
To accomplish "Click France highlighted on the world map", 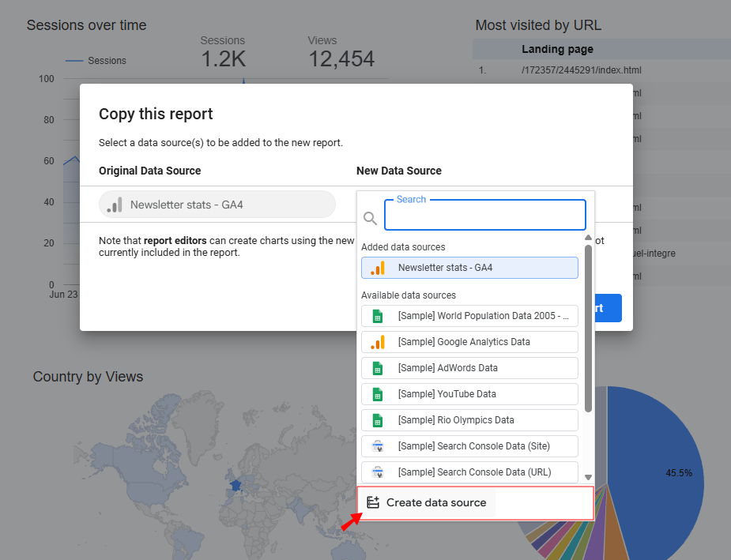I will [236, 486].
